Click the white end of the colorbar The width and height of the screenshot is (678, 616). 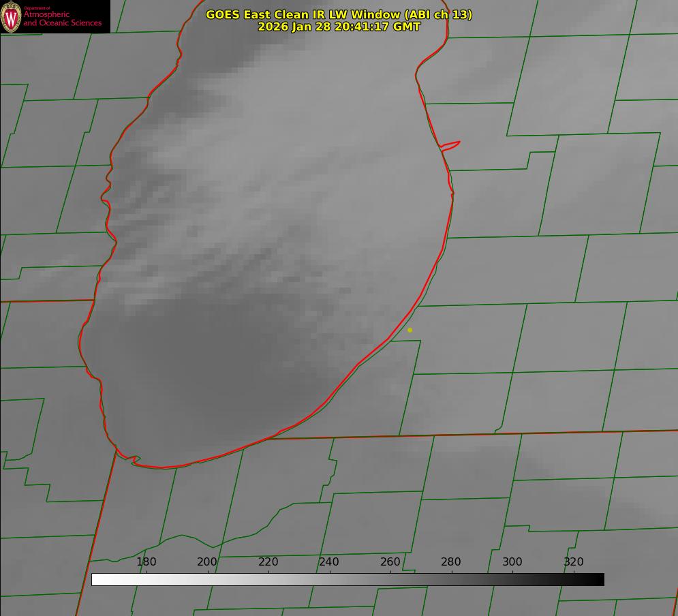(96, 580)
